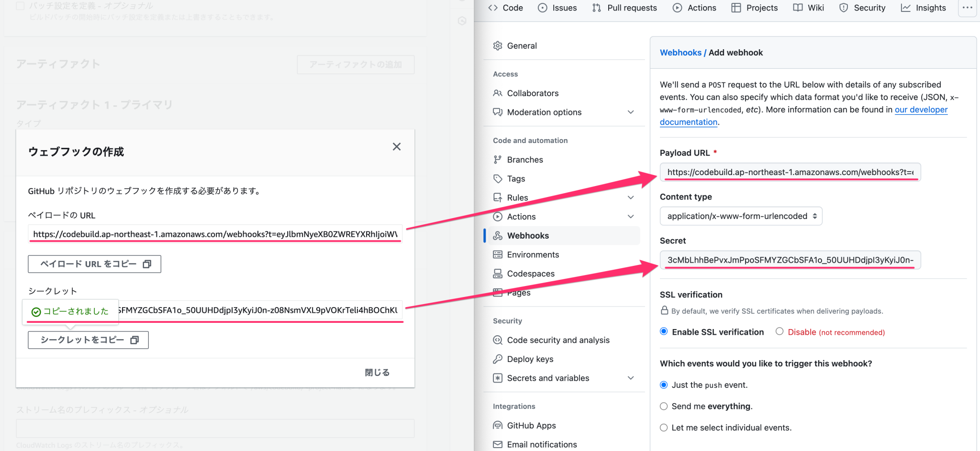The image size is (980, 451).
Task: Click the Payload URL input field
Action: point(790,172)
